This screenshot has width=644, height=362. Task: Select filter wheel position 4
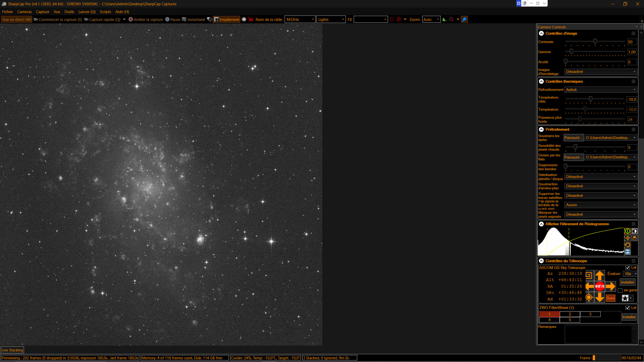click(x=549, y=320)
